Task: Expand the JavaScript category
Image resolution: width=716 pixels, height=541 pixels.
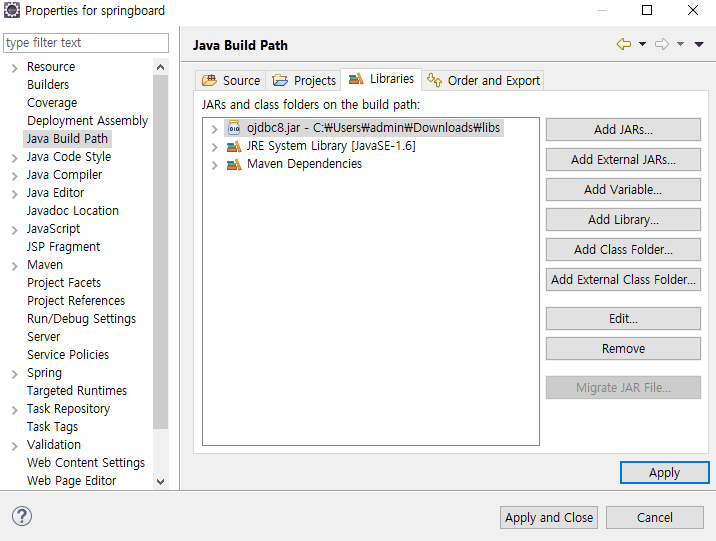Action: [15, 230]
